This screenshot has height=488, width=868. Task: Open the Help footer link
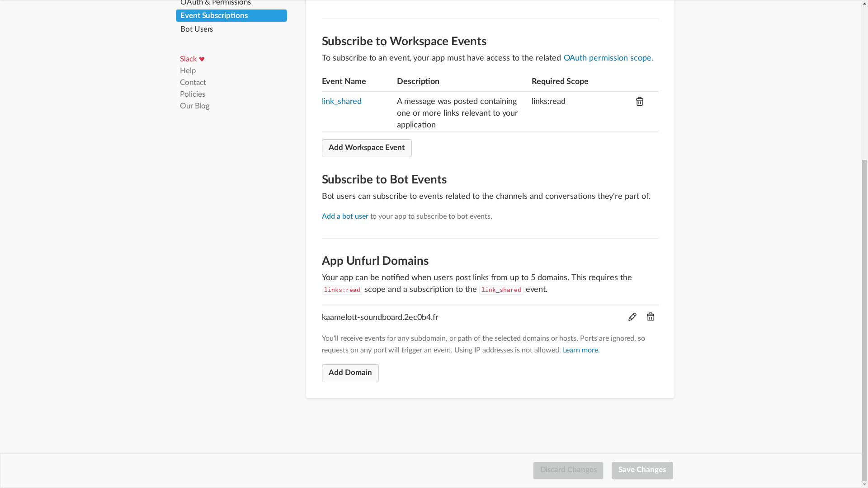[x=188, y=71]
